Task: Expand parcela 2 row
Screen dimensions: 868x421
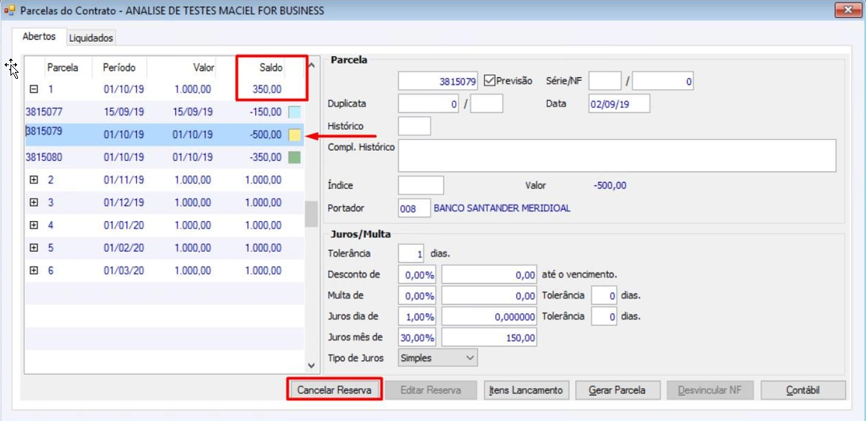Action: tap(34, 180)
